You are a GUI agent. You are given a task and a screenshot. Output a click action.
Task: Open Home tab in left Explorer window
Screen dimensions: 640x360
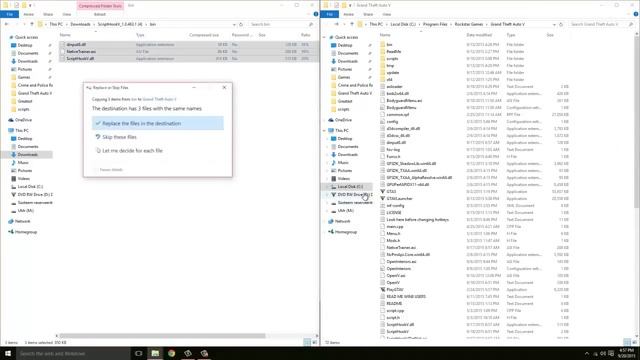(29, 14)
